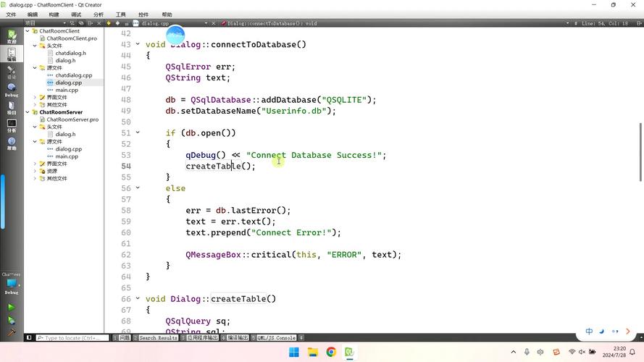The width and height of the screenshot is (644, 362).
Task: Toggle the left sidebar visibility button
Action: click(x=29, y=338)
